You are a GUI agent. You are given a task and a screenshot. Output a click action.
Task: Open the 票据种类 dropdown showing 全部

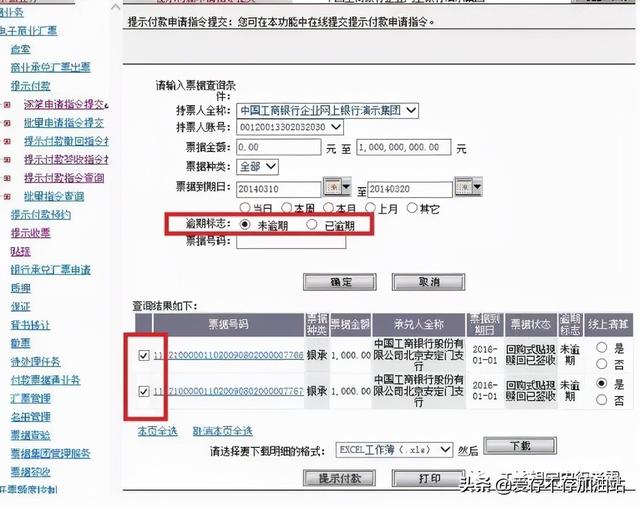258,166
